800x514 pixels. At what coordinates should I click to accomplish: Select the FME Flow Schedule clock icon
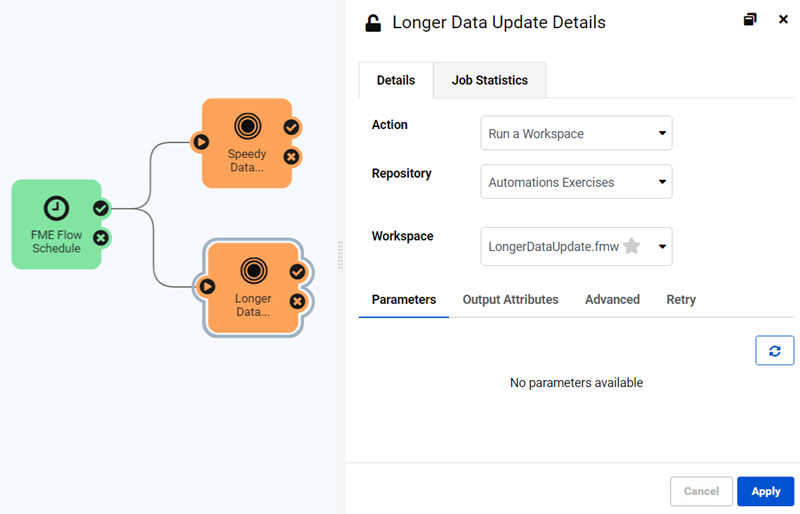click(x=56, y=208)
